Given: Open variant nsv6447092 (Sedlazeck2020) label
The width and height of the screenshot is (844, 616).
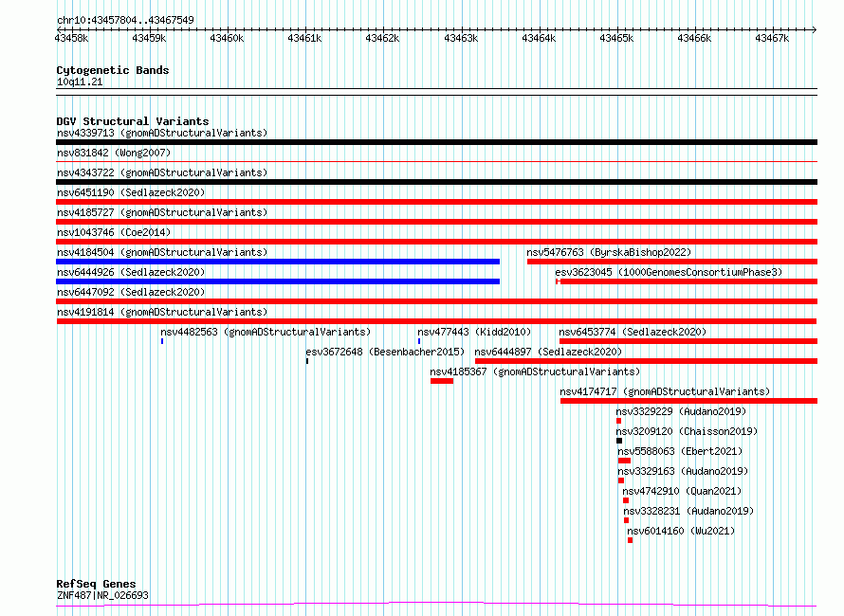Looking at the screenshot, I should pyautogui.click(x=131, y=292).
